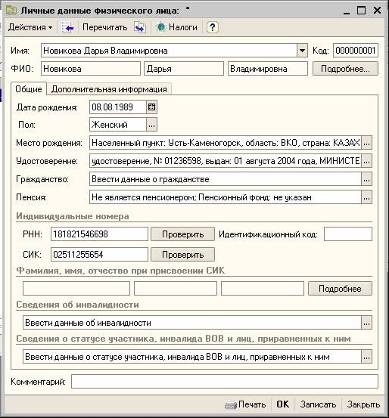Click the Печать button
Screen dimensions: 389x418
pyautogui.click(x=246, y=405)
